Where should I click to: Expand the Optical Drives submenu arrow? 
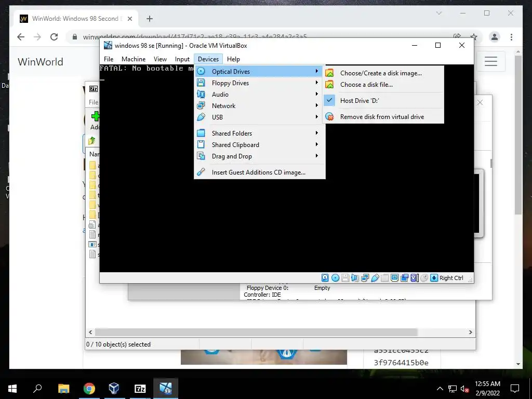(316, 71)
